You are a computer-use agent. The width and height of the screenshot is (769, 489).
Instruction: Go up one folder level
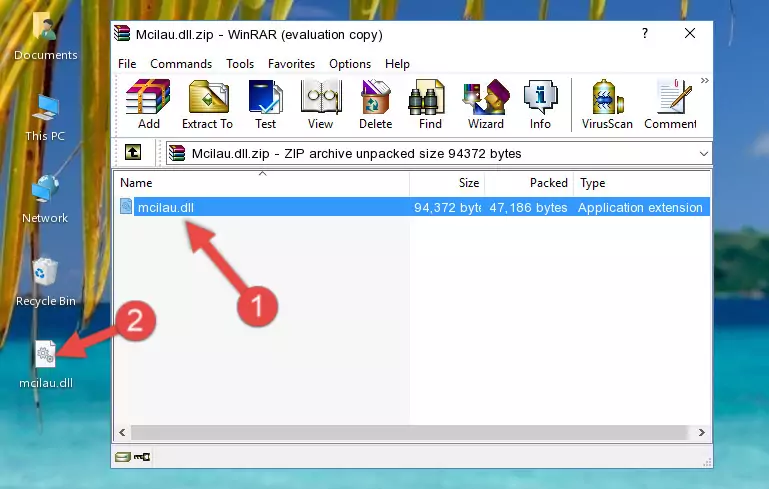point(133,153)
